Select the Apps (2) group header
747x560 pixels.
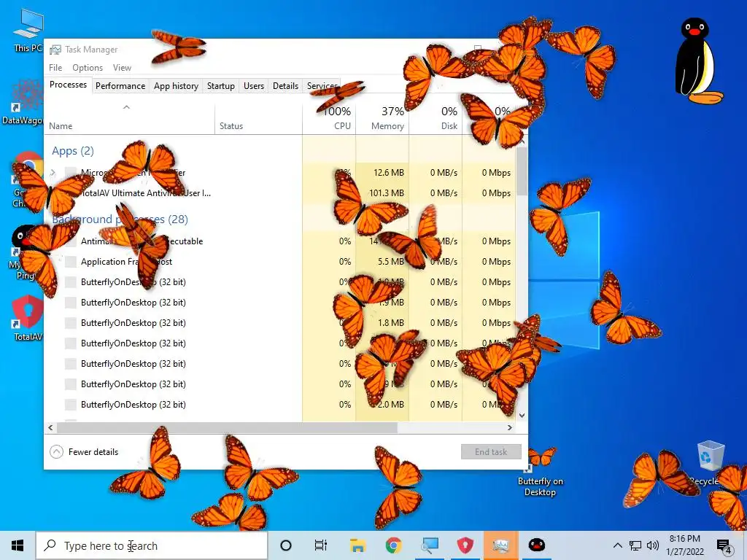[73, 151]
